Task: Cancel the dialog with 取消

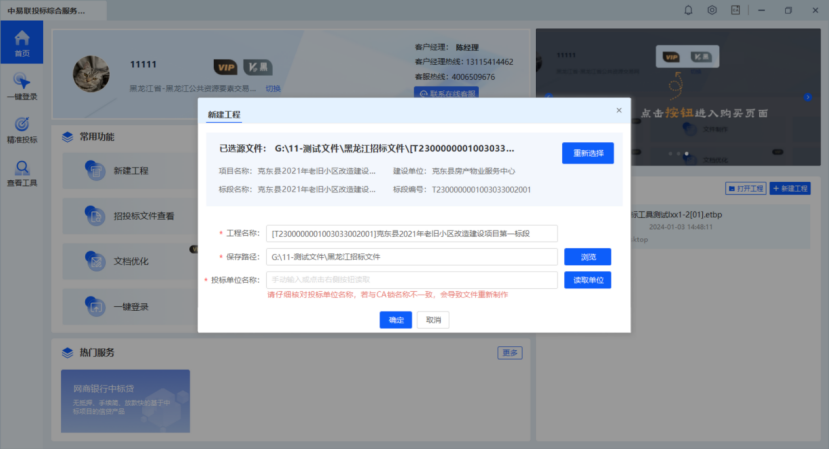Action: click(x=432, y=320)
